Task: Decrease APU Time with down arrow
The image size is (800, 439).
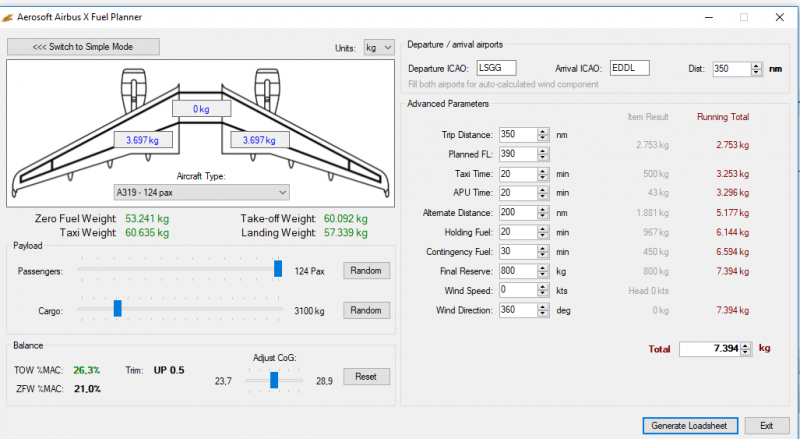Action: 543,196
